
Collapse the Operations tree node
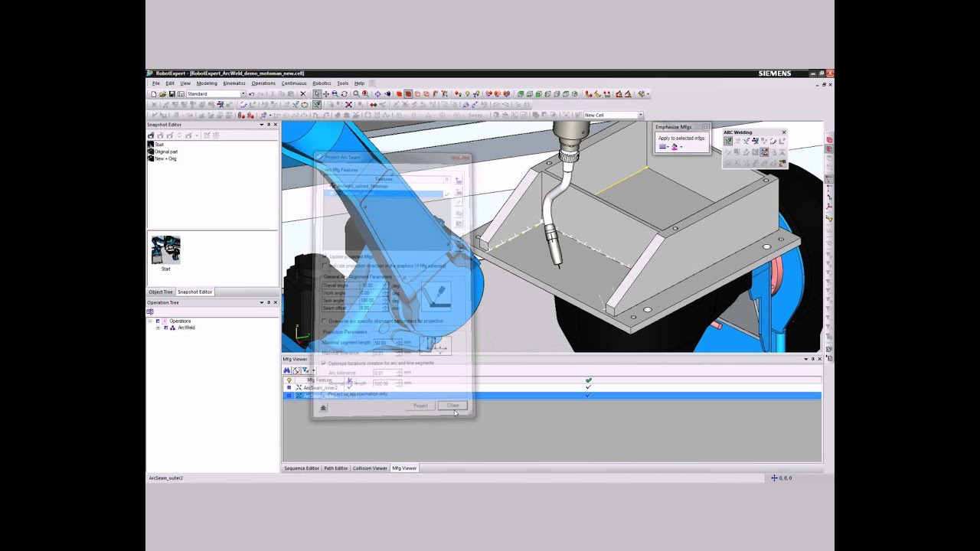pos(150,321)
